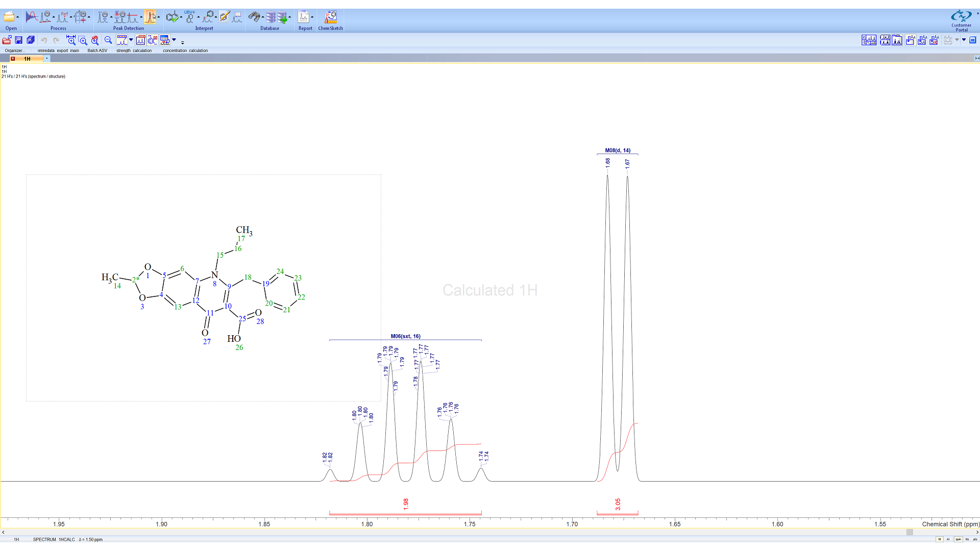The width and height of the screenshot is (980, 551).
Task: Click the database cylinders icon
Action: 271,17
